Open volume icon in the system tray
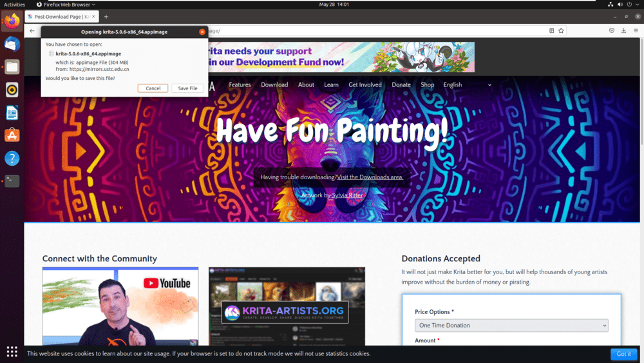Viewport: 644px width, 363px height. point(620,5)
